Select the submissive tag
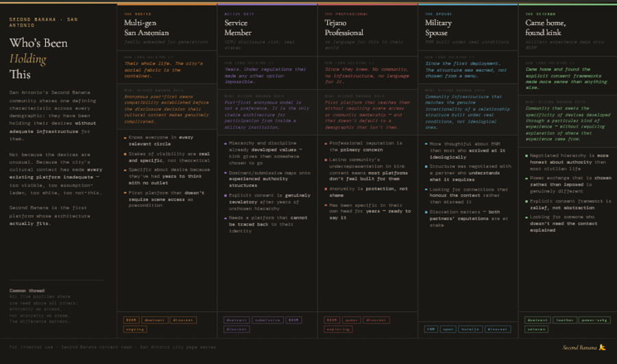 point(267,320)
